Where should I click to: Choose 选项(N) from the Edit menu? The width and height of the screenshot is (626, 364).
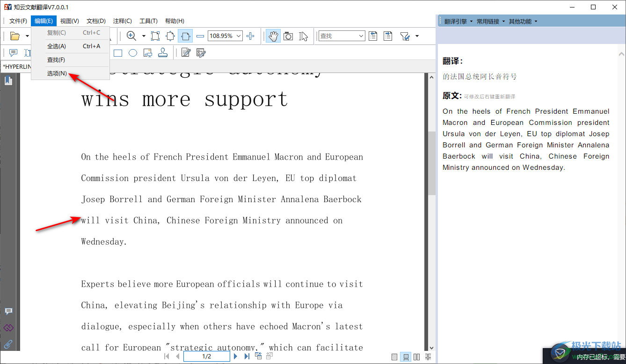pos(57,73)
